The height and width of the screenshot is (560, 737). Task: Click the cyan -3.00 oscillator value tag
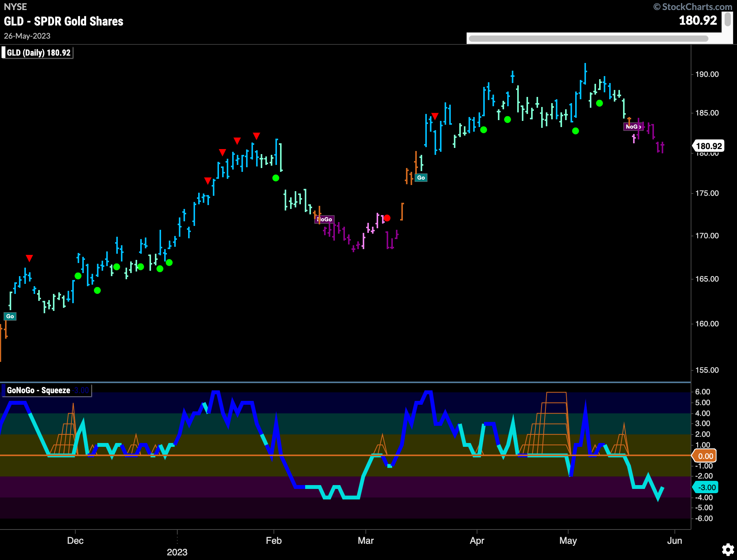click(706, 487)
